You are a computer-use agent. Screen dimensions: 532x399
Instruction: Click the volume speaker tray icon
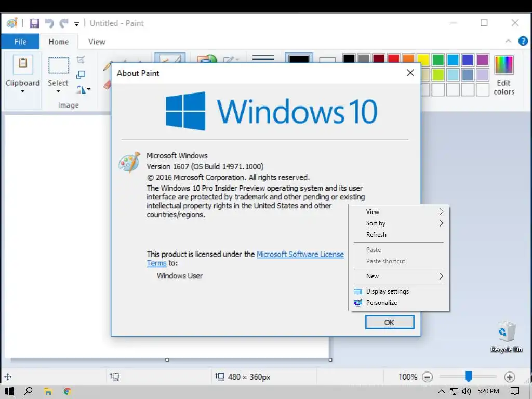click(467, 391)
